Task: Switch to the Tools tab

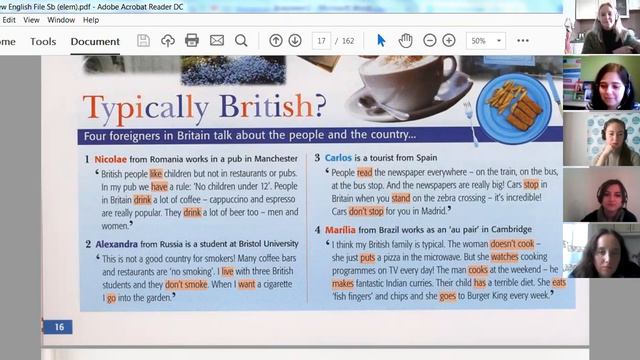Action: coord(43,41)
